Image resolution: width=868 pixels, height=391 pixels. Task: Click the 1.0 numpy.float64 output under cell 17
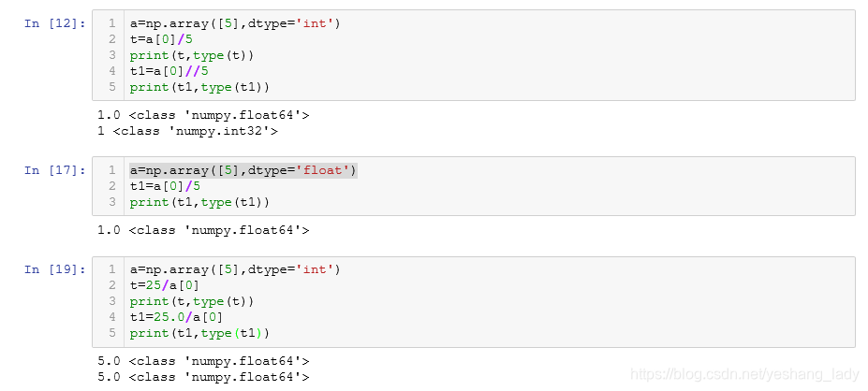pos(203,230)
